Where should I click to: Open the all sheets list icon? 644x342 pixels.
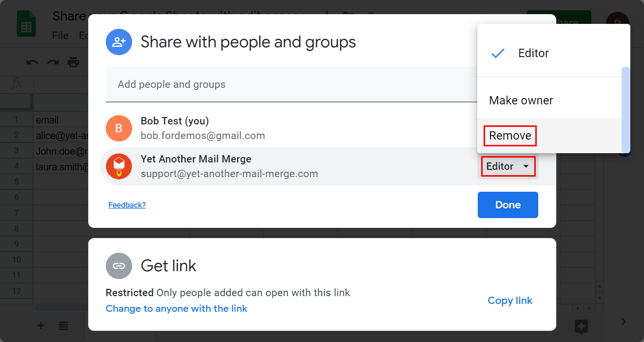coord(63,326)
